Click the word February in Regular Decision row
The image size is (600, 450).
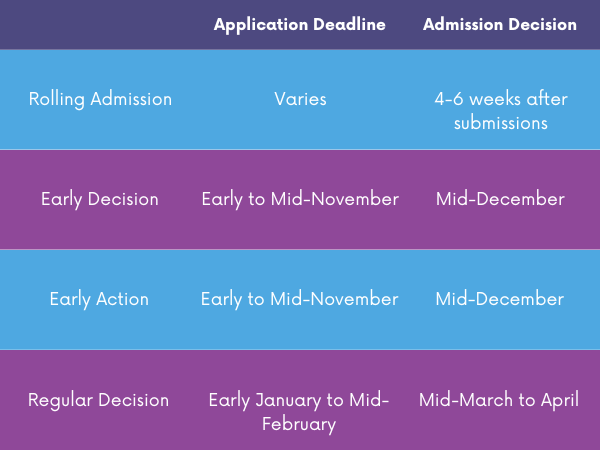pos(299,425)
